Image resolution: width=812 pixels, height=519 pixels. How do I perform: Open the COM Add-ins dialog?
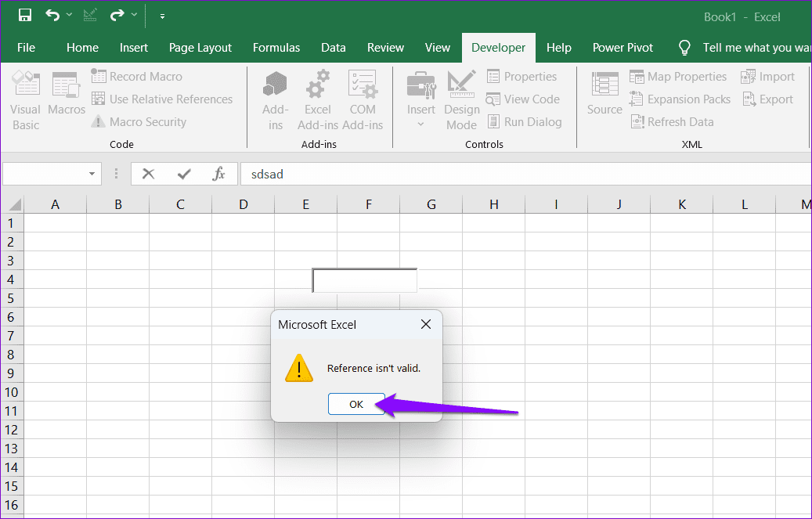click(363, 99)
